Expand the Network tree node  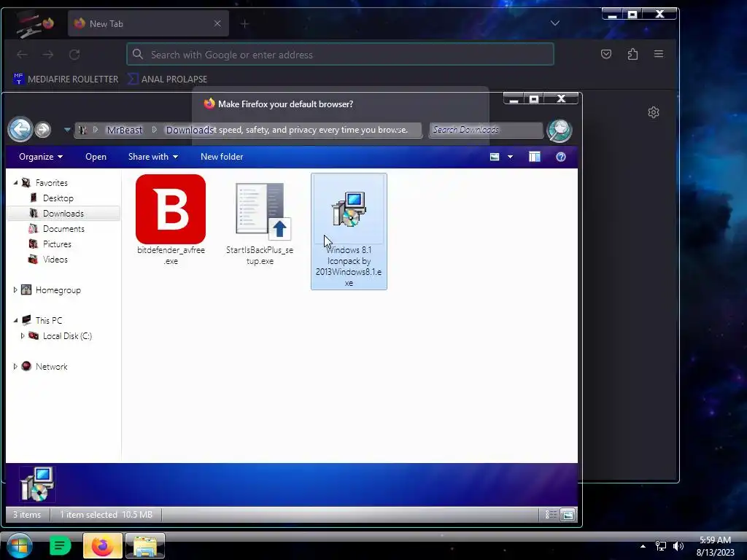tap(15, 366)
